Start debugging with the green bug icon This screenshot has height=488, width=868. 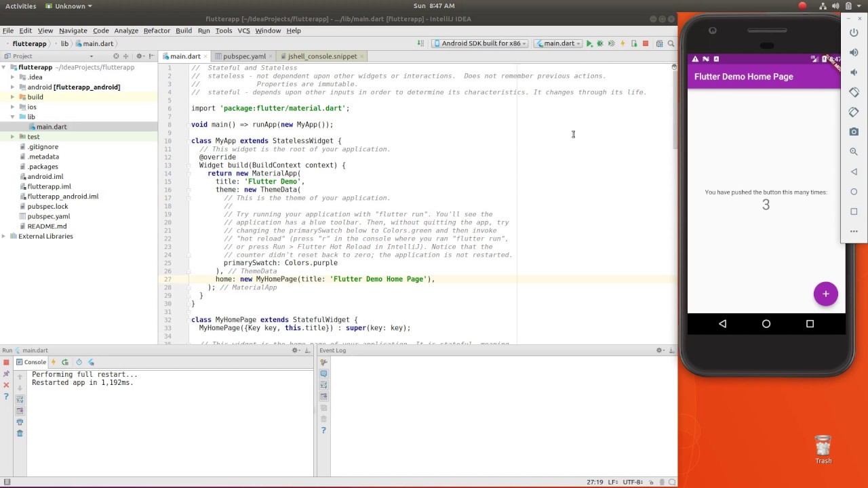pos(600,43)
